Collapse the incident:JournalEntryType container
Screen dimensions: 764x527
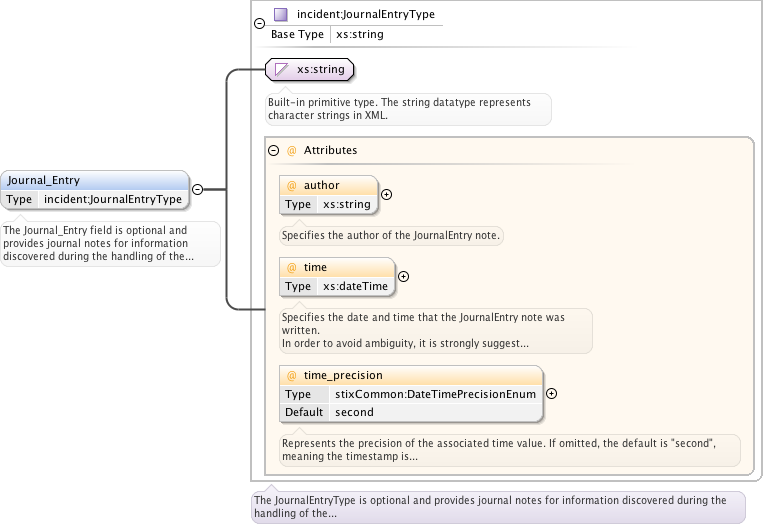[260, 23]
